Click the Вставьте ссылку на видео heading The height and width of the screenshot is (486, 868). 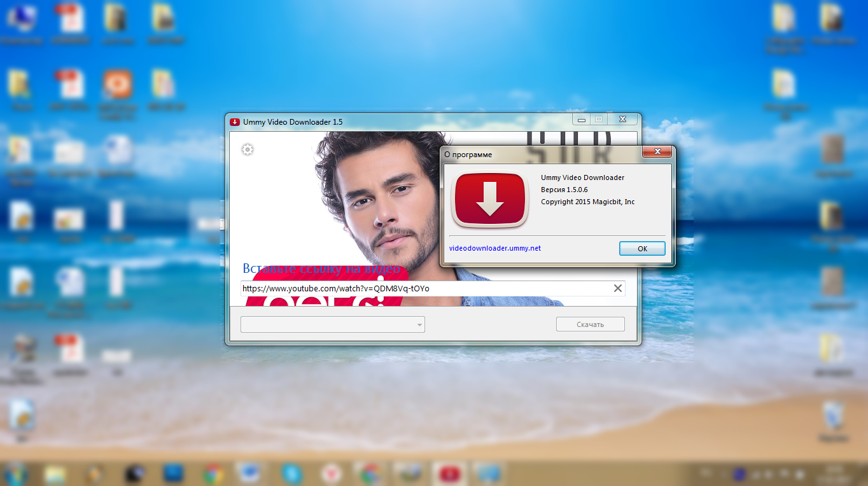coord(321,268)
